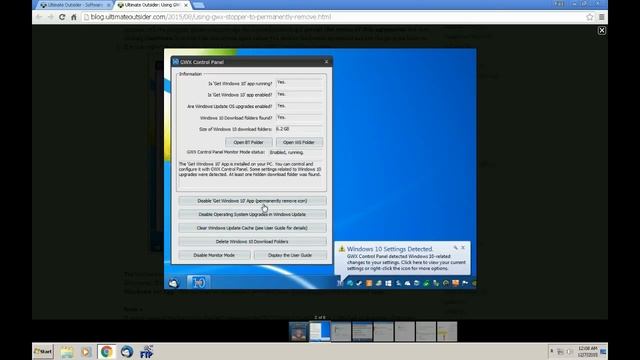Dismiss the Windows 10 Settings Detected balloon
The width and height of the screenshot is (640, 360).
coord(463,247)
